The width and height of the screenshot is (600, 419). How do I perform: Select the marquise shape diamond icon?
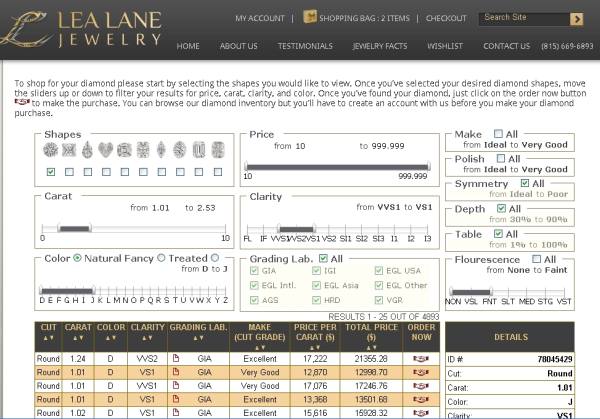[x=161, y=150]
